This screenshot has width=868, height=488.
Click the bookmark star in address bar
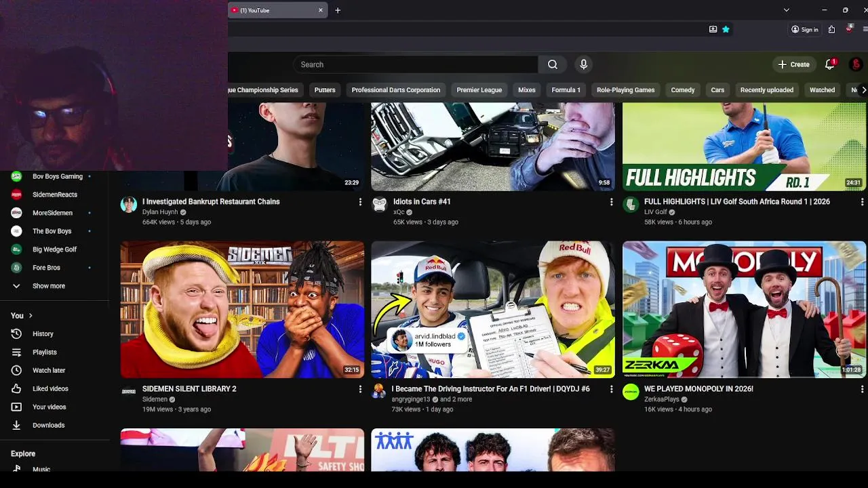point(726,29)
